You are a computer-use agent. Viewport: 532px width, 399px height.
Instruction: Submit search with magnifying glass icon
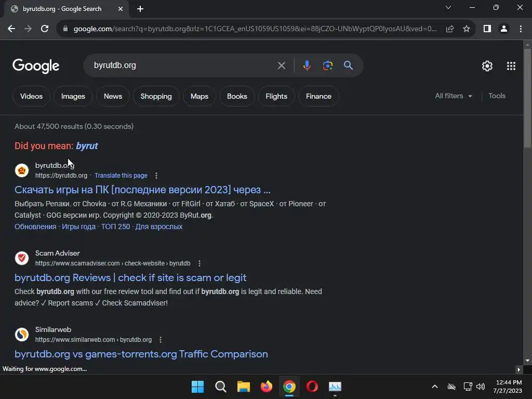click(x=349, y=65)
